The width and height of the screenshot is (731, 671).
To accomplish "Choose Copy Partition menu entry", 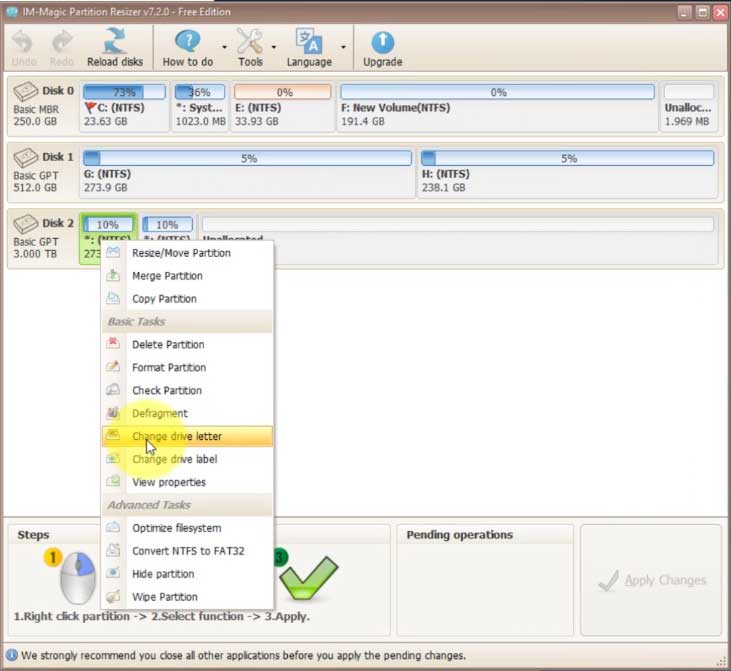I will point(187,299).
